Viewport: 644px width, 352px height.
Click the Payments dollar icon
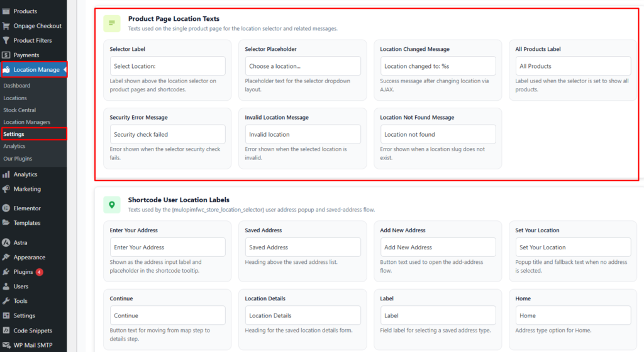(x=6, y=55)
